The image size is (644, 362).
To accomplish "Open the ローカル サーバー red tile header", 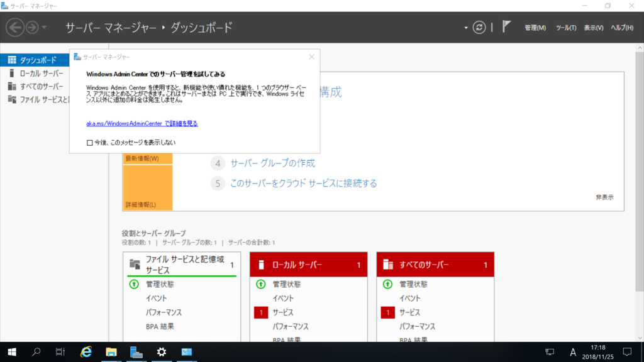I will tap(308, 265).
